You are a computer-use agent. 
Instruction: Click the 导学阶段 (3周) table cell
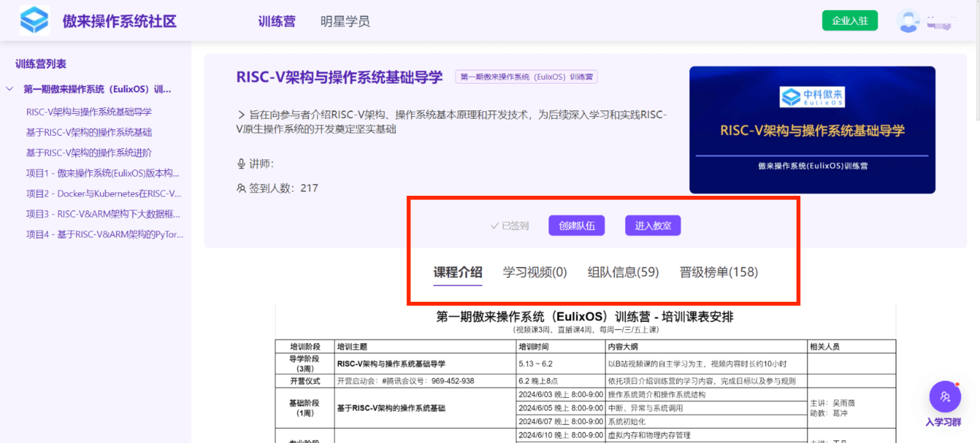(x=305, y=363)
